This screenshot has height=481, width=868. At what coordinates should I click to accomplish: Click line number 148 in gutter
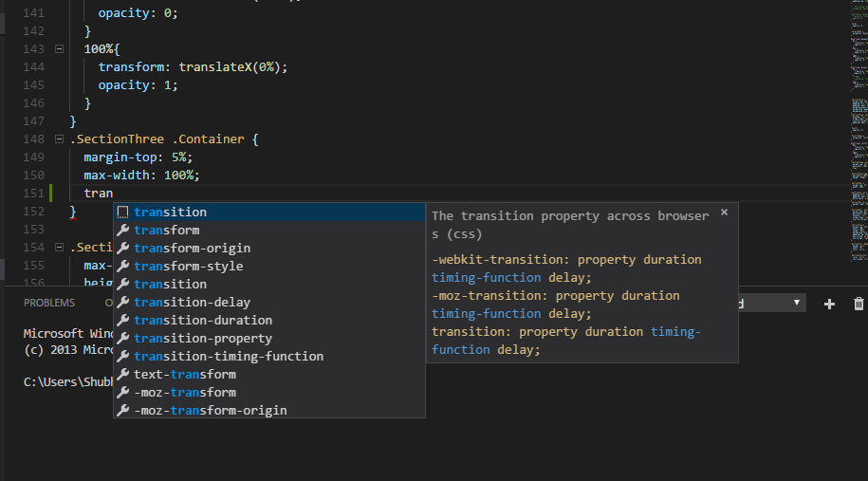click(x=33, y=139)
